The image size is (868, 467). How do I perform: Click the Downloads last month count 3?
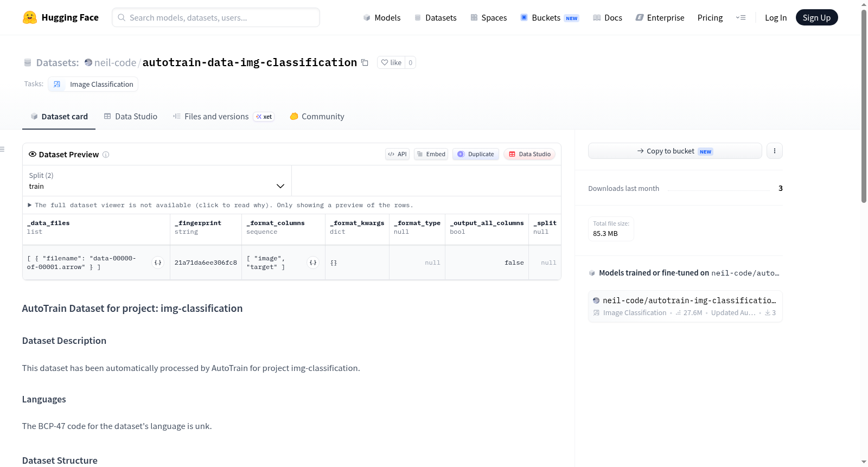[x=780, y=188]
